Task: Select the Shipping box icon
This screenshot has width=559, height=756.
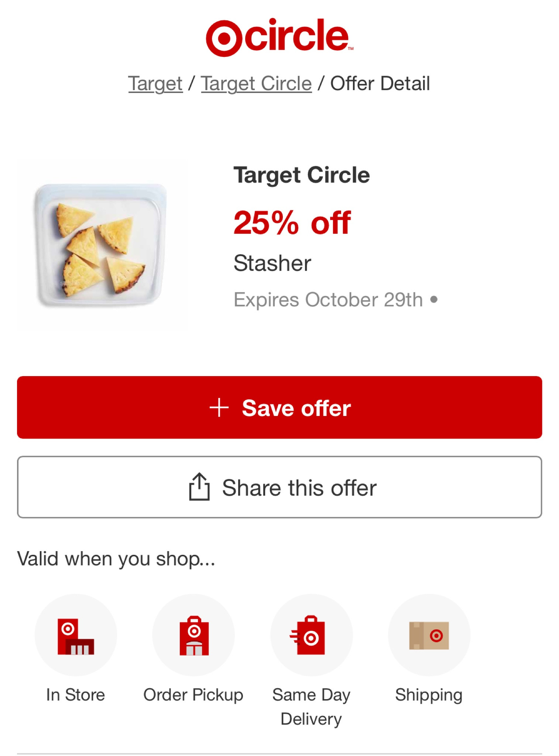Action: (429, 636)
